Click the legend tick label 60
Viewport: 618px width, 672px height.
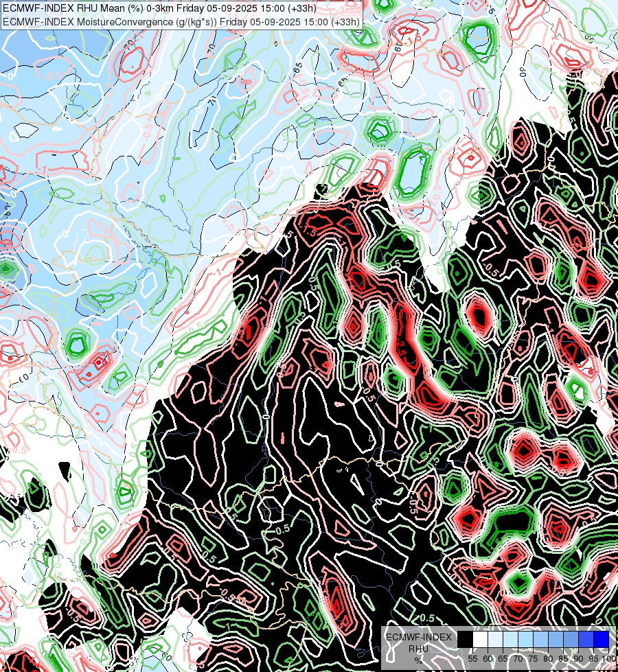pos(488,659)
